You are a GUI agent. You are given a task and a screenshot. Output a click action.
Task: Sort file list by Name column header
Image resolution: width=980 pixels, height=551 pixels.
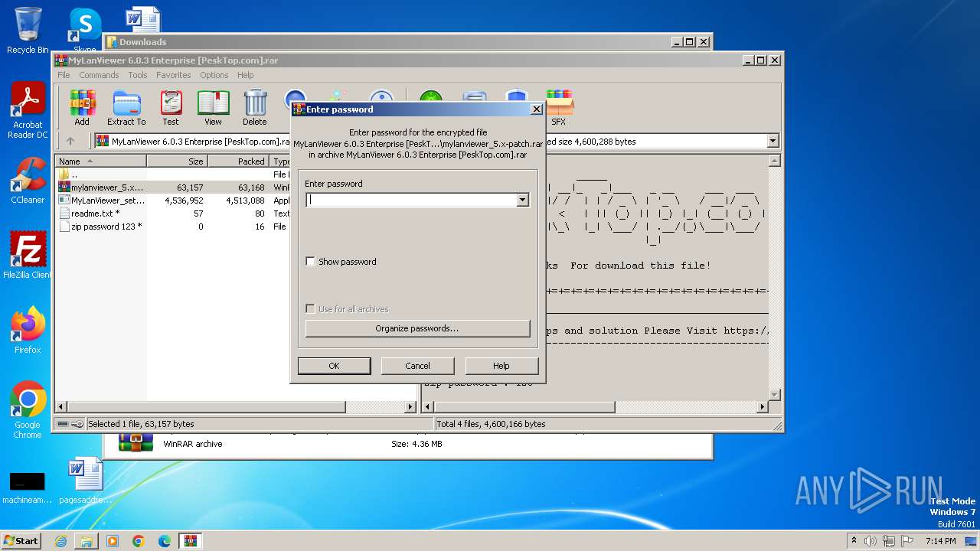pos(100,161)
